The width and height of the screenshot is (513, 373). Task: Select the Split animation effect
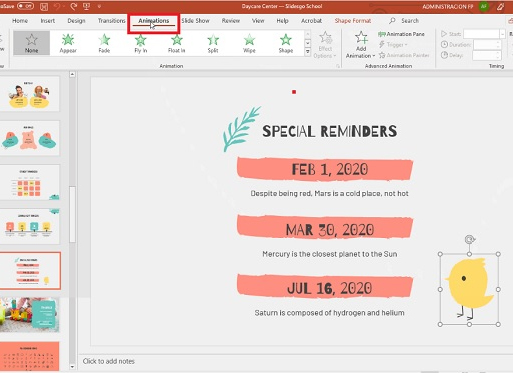(213, 43)
